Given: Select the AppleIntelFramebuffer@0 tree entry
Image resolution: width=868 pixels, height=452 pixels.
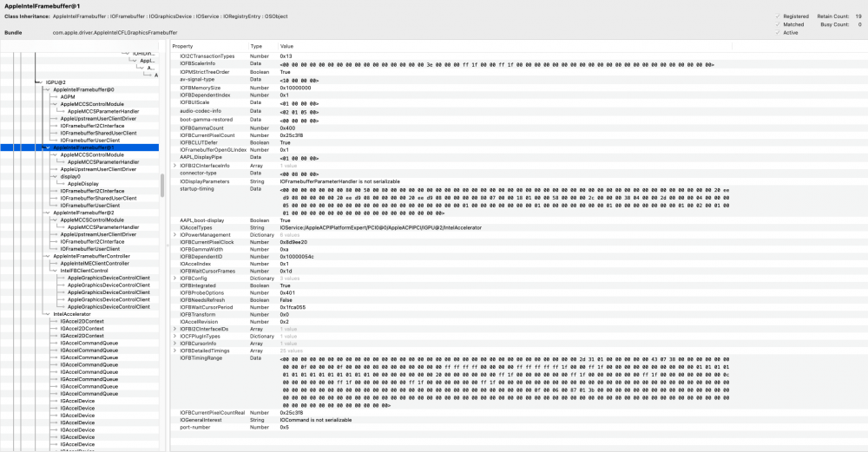Looking at the screenshot, I should click(x=83, y=89).
